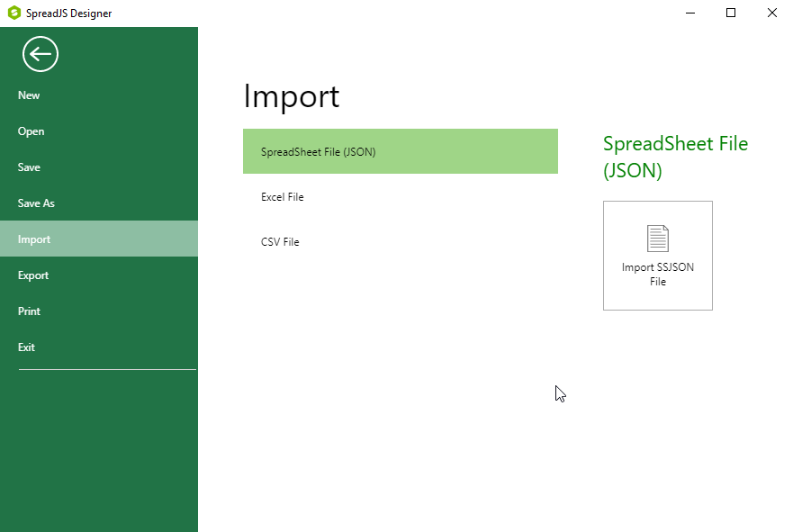Maximize the SpreadJS Designer window
Image resolution: width=793 pixels, height=532 pixels.
(x=731, y=14)
